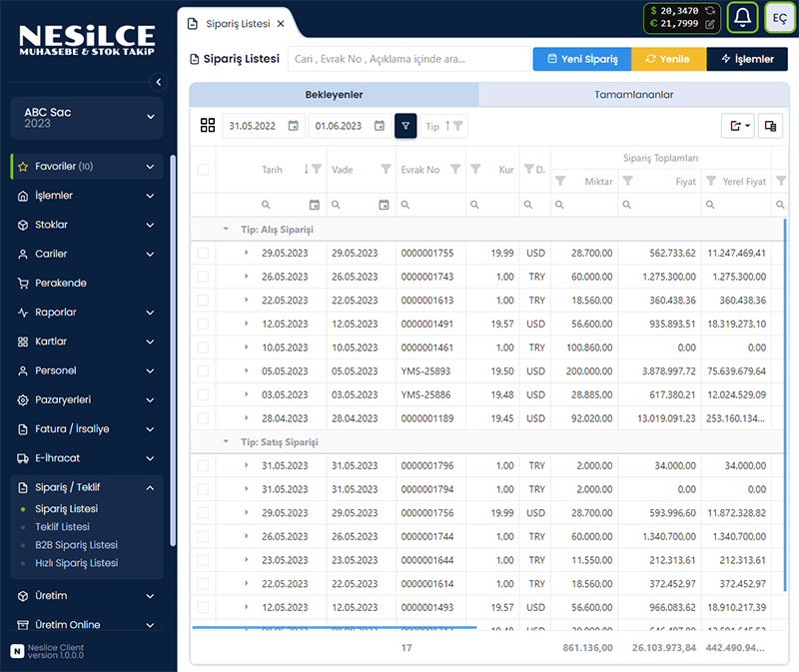Check row with Evrak No 0000001189
The width and height of the screenshot is (799, 672).
pos(203,418)
